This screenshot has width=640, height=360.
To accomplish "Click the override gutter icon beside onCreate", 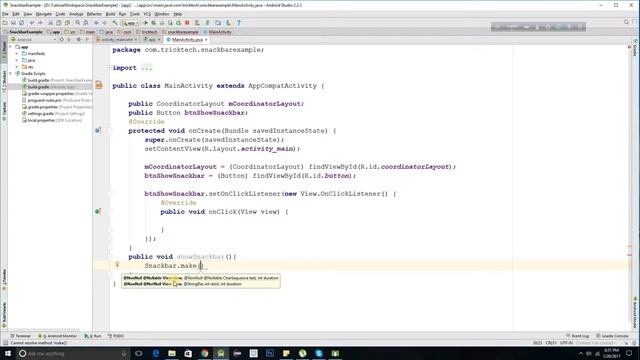I will pyautogui.click(x=98, y=130).
